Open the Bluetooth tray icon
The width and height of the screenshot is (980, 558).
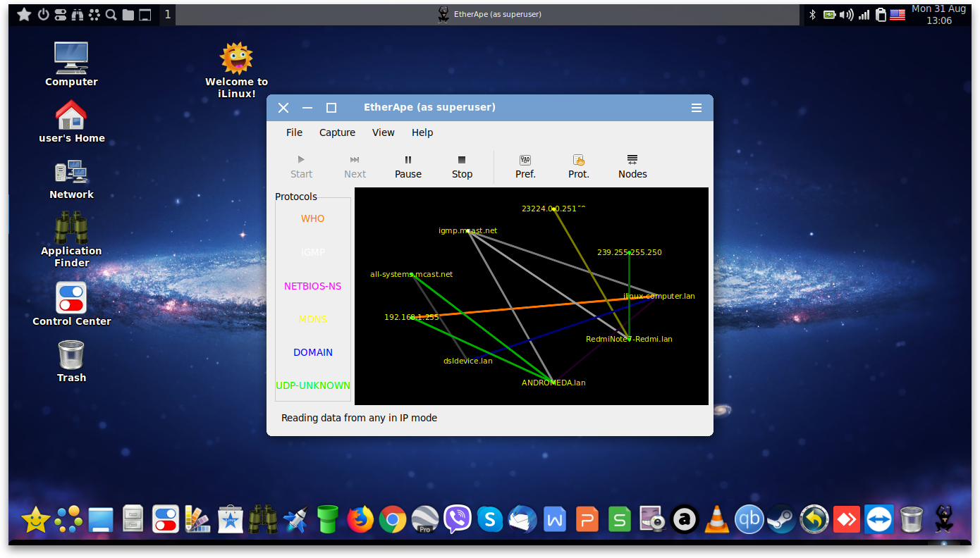812,14
